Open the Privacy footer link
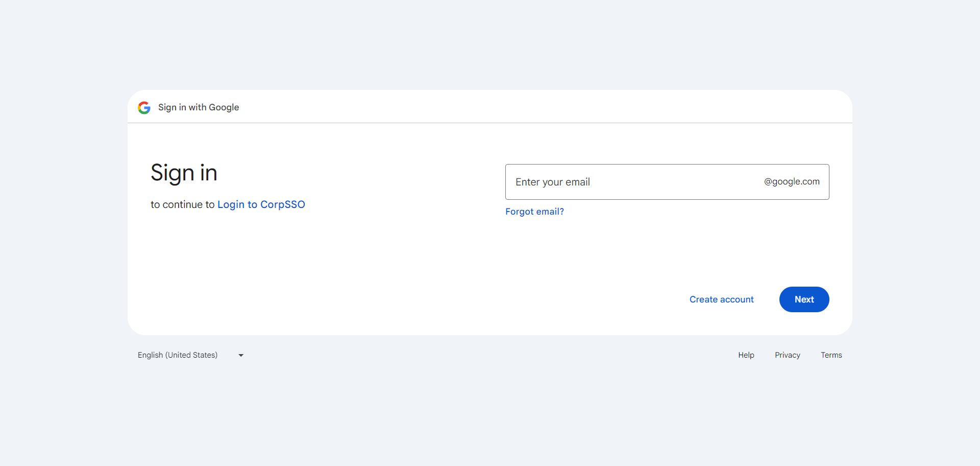The width and height of the screenshot is (980, 466). pos(787,355)
